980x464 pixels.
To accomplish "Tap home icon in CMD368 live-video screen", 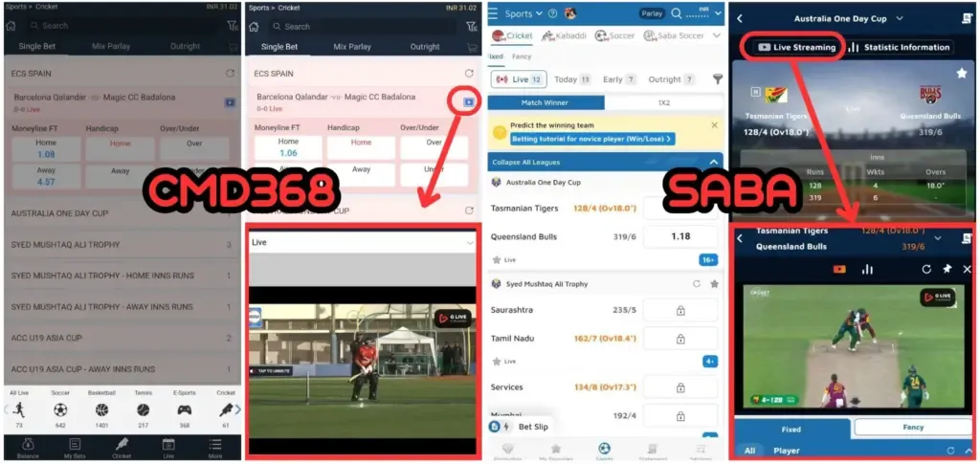I will pyautogui.click(x=253, y=27).
